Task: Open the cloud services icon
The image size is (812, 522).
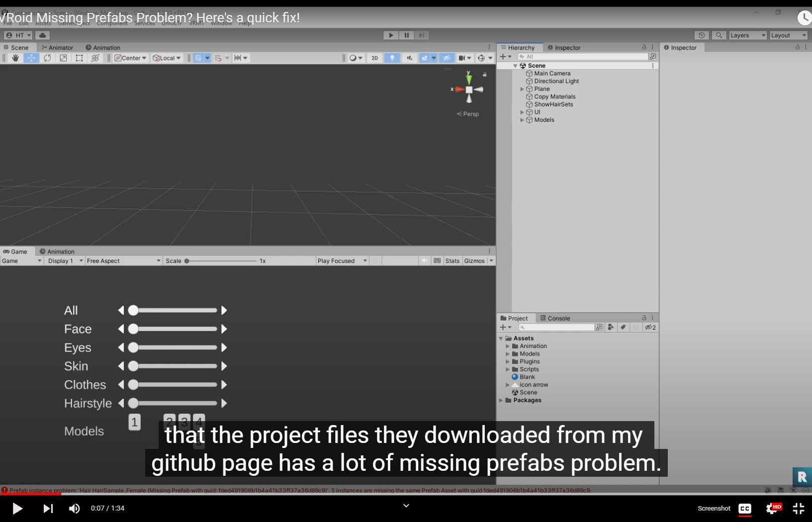Action: pos(43,35)
